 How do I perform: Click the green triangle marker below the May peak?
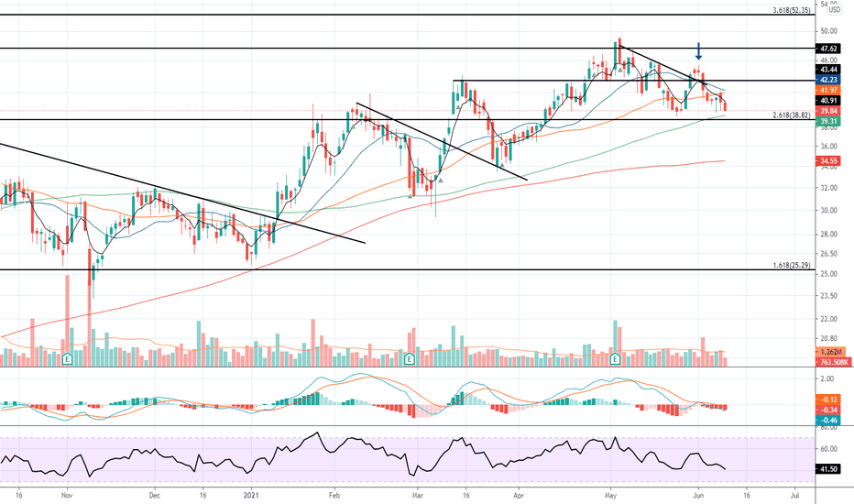(620, 70)
